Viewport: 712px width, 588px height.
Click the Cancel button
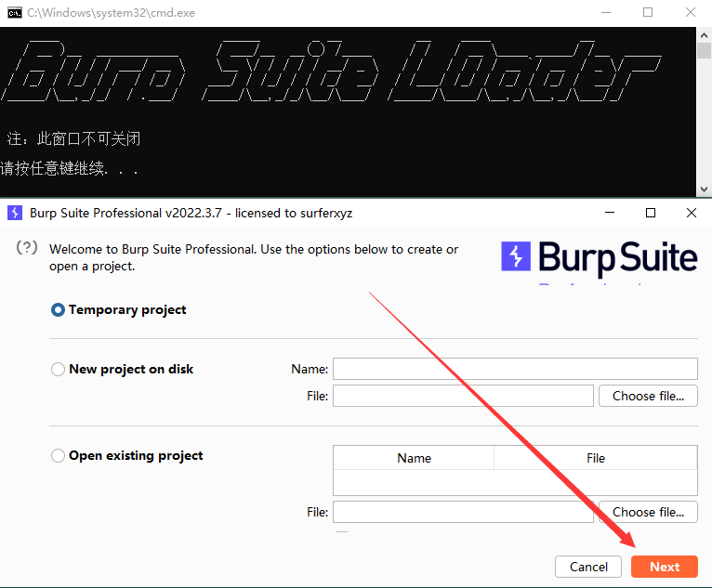[588, 567]
